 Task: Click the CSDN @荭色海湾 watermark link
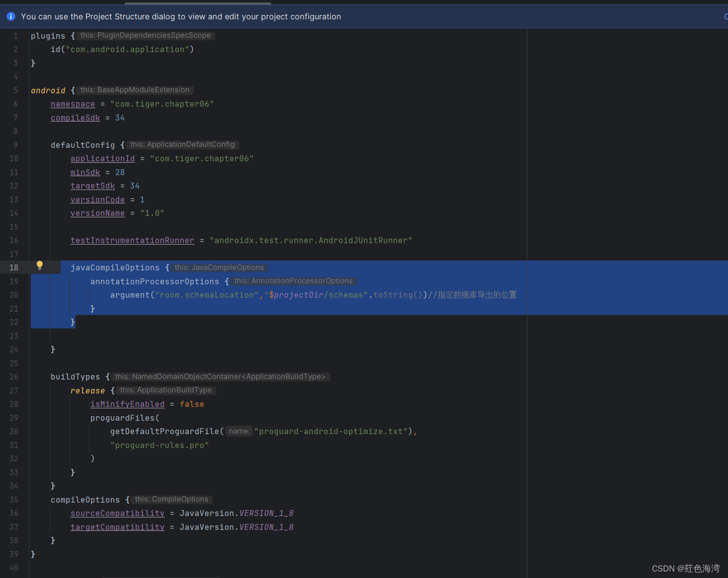click(x=686, y=568)
